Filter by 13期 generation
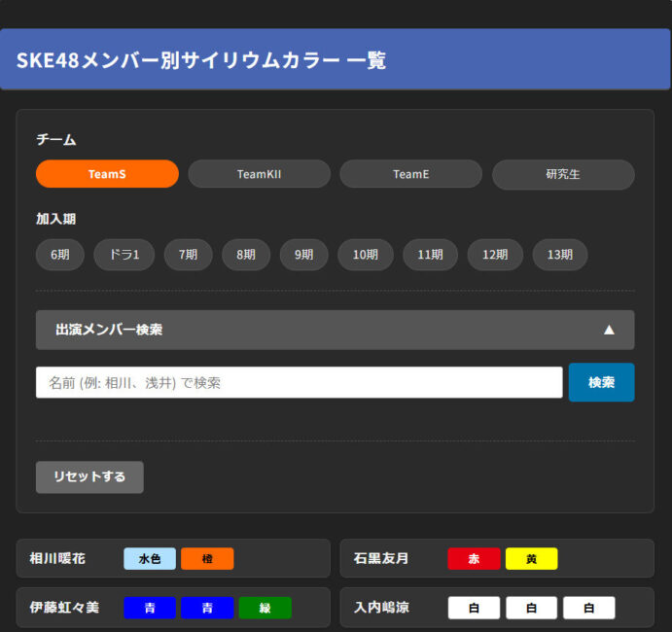 pos(560,255)
